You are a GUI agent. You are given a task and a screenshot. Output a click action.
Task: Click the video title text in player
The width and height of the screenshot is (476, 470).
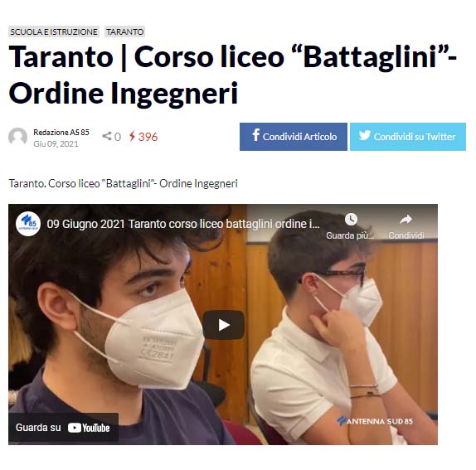click(183, 224)
